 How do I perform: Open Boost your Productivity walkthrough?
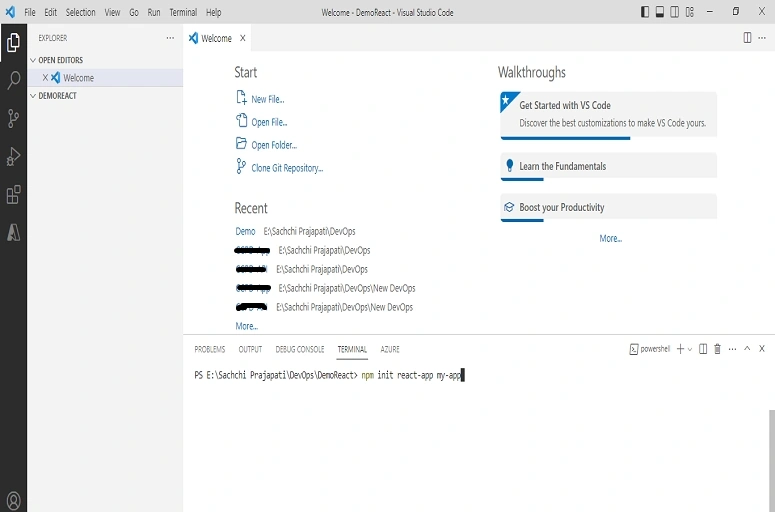click(608, 207)
